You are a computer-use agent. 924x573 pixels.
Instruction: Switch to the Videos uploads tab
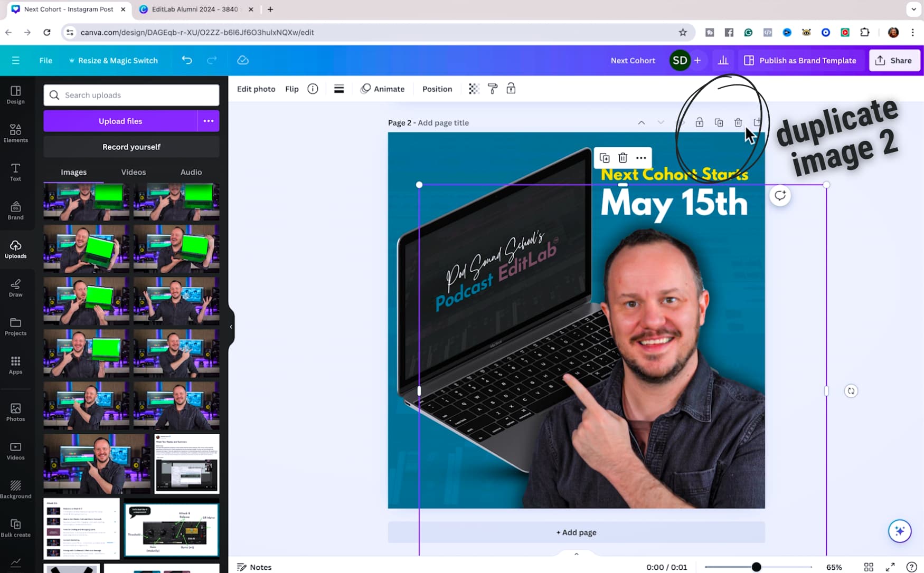pos(134,172)
